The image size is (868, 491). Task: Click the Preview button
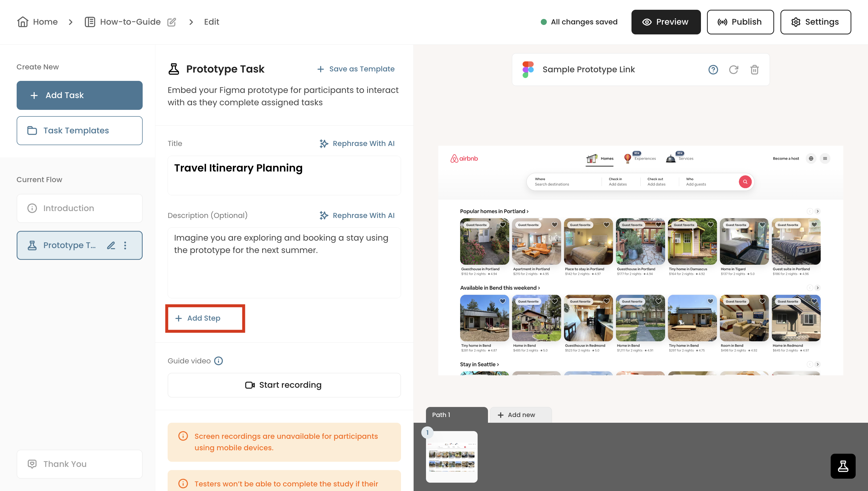click(666, 22)
